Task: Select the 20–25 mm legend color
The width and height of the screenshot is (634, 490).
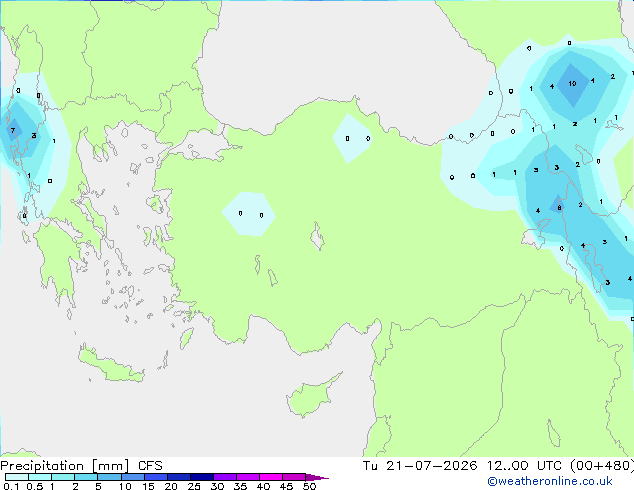Action: pos(179,477)
